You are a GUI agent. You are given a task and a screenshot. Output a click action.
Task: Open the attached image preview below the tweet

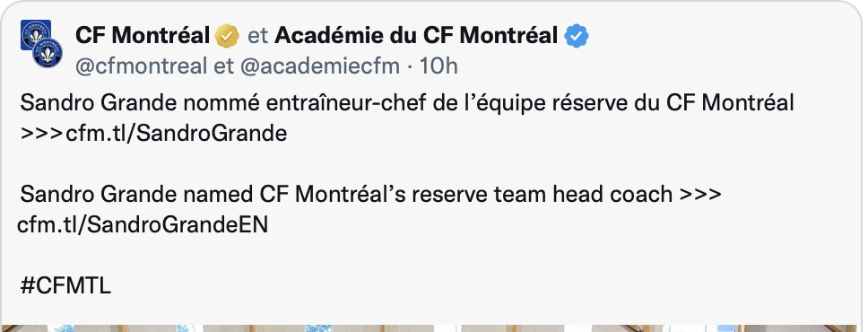(x=429, y=328)
